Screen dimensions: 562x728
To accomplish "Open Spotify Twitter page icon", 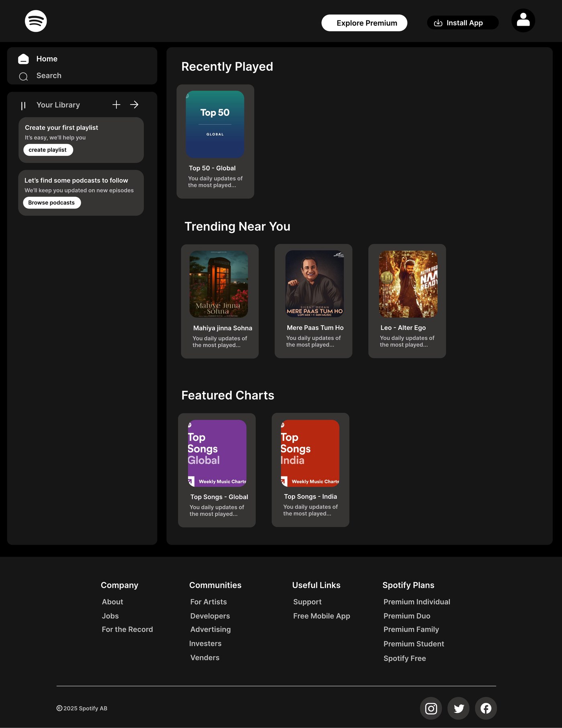I will click(x=458, y=708).
